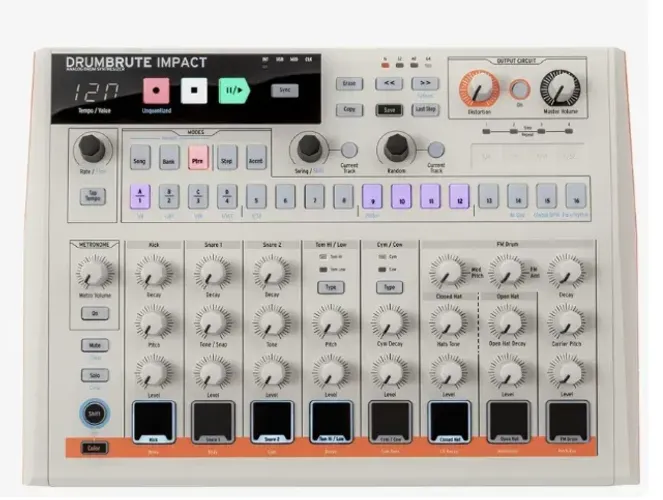
Task: Click the >> step page forward button
Action: tap(425, 83)
